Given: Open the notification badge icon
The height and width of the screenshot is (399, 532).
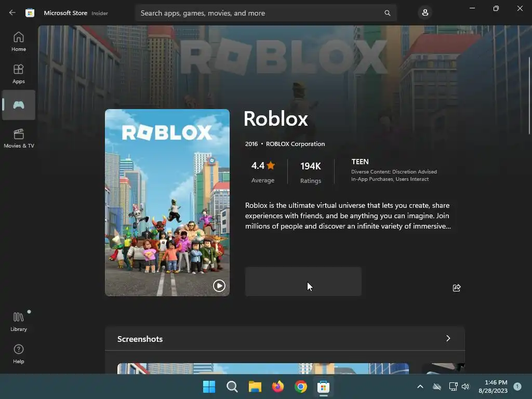Looking at the screenshot, I should pyautogui.click(x=517, y=387).
